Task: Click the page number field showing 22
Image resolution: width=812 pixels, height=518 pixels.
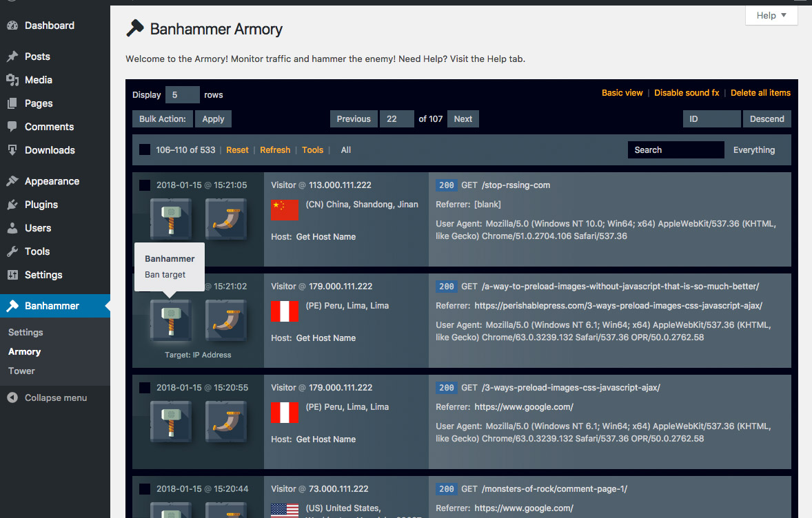Action: pos(396,119)
